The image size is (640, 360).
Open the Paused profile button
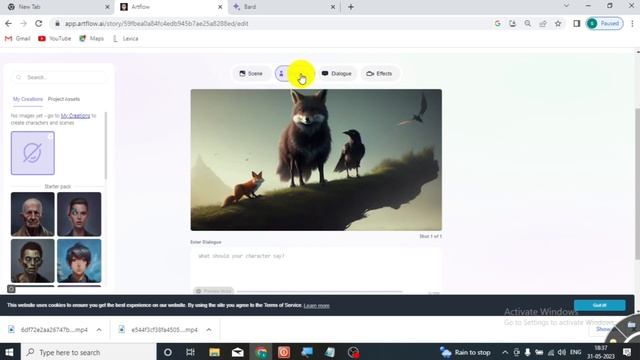coord(604,24)
